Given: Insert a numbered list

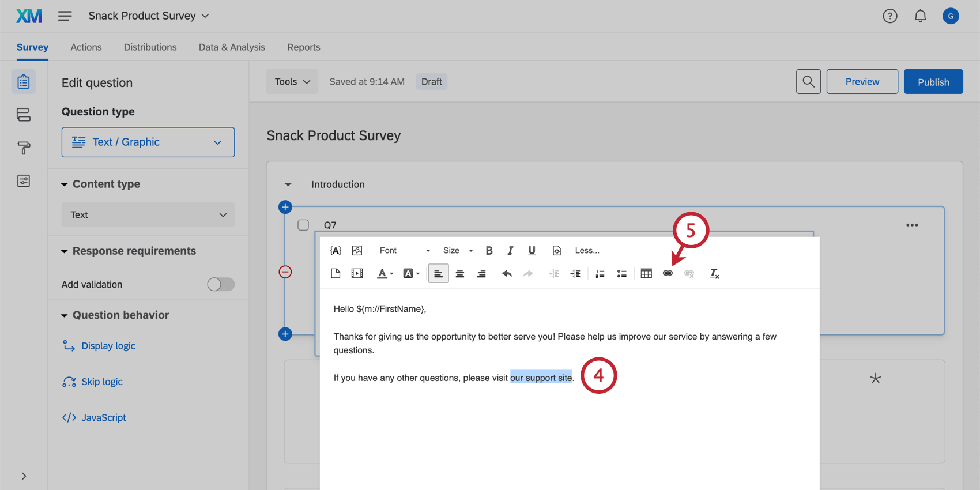Looking at the screenshot, I should tap(600, 273).
